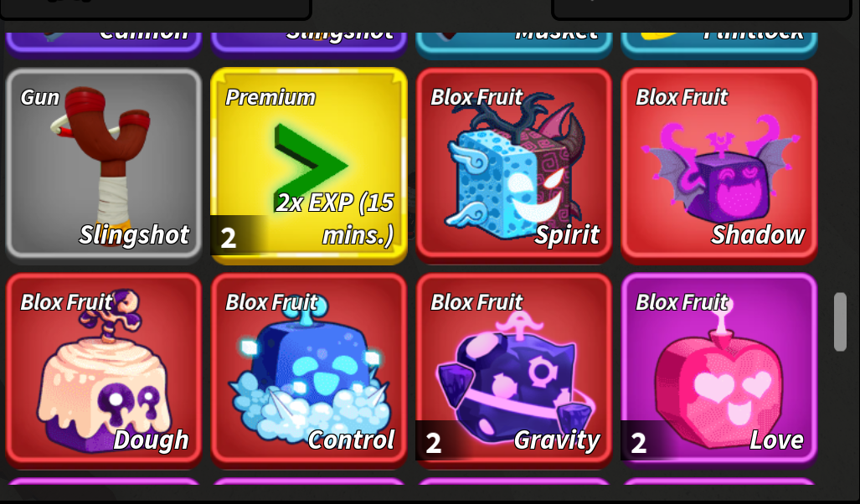Choose the Shadow Blox Fruit
The height and width of the screenshot is (504, 860).
click(x=719, y=163)
